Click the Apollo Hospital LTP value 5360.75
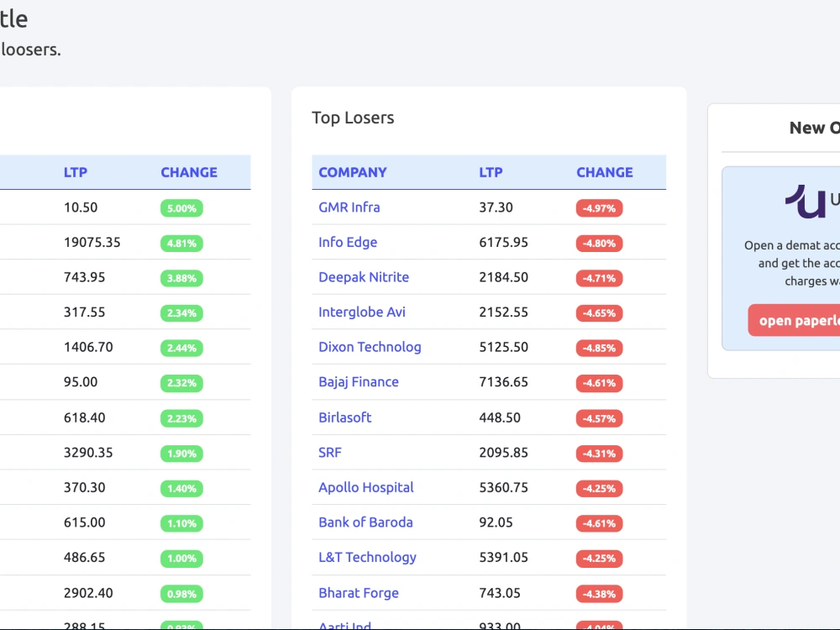Screen dimensions: 840x630 point(503,487)
